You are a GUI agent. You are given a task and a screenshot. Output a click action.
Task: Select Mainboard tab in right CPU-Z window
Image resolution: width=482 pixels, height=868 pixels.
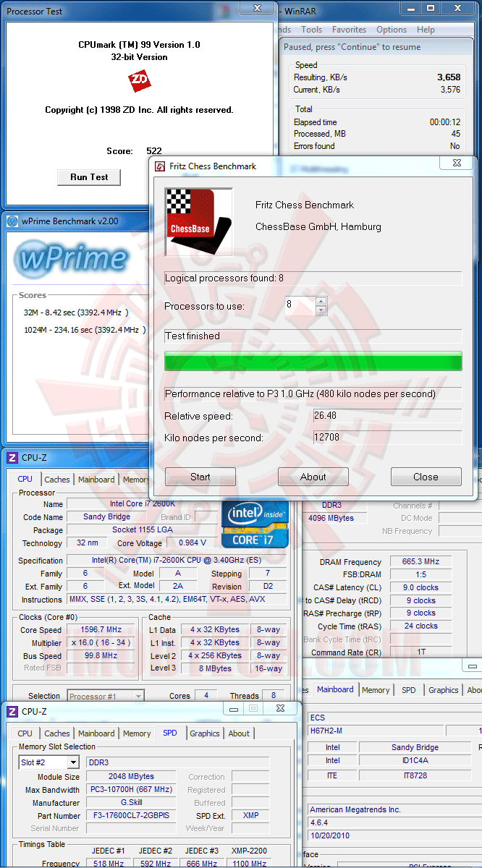point(335,689)
